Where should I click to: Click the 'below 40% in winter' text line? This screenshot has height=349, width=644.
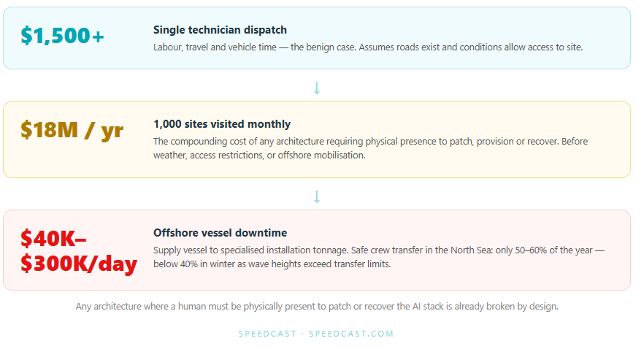click(272, 264)
